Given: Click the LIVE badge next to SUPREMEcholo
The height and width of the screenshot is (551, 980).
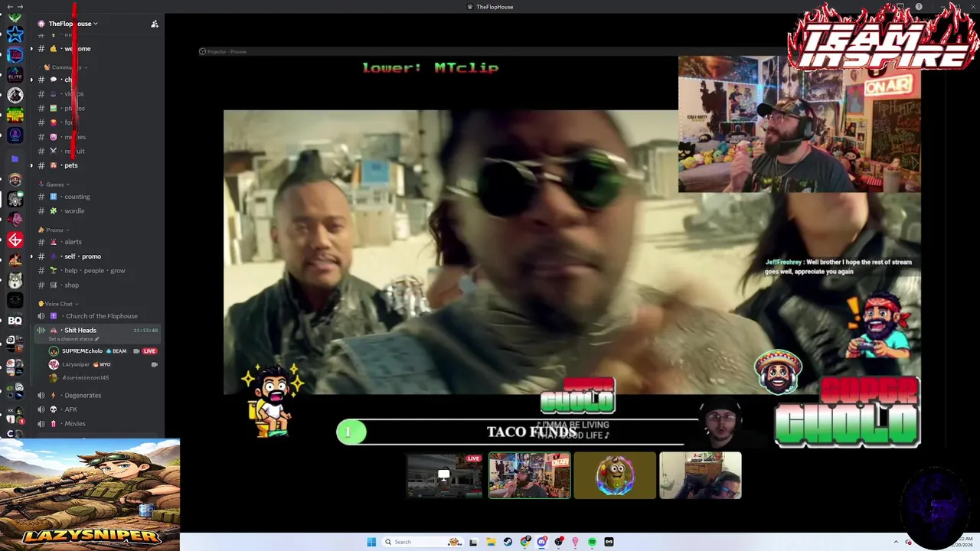Looking at the screenshot, I should tap(149, 351).
